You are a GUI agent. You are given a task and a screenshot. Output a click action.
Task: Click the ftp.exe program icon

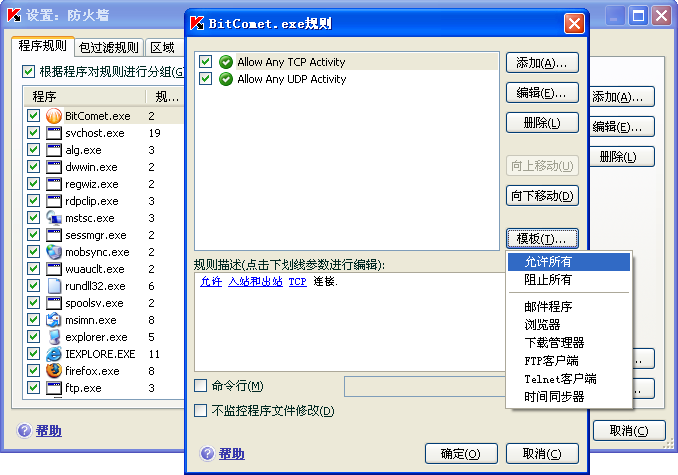54,388
